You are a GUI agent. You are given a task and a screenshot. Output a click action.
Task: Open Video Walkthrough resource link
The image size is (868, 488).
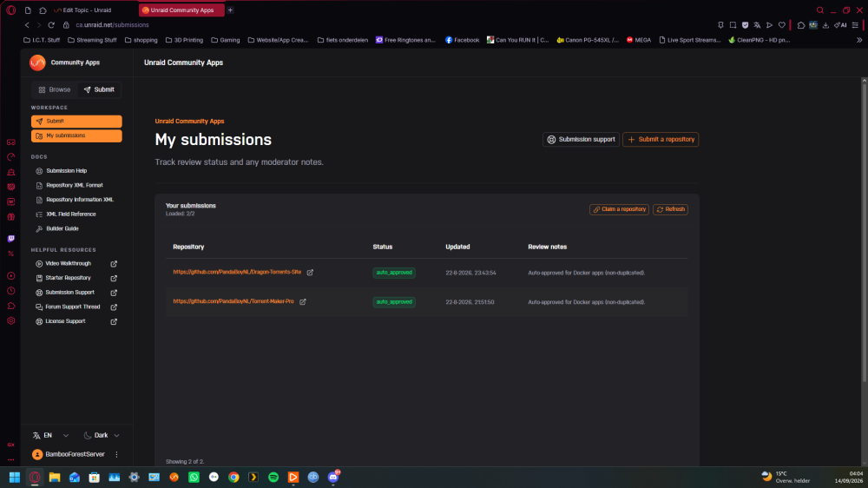pos(68,264)
